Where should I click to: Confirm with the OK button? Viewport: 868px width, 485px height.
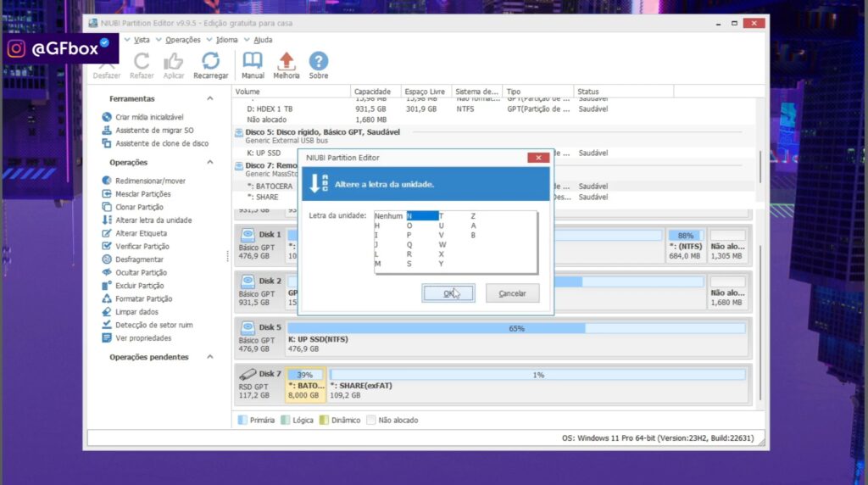pos(448,293)
